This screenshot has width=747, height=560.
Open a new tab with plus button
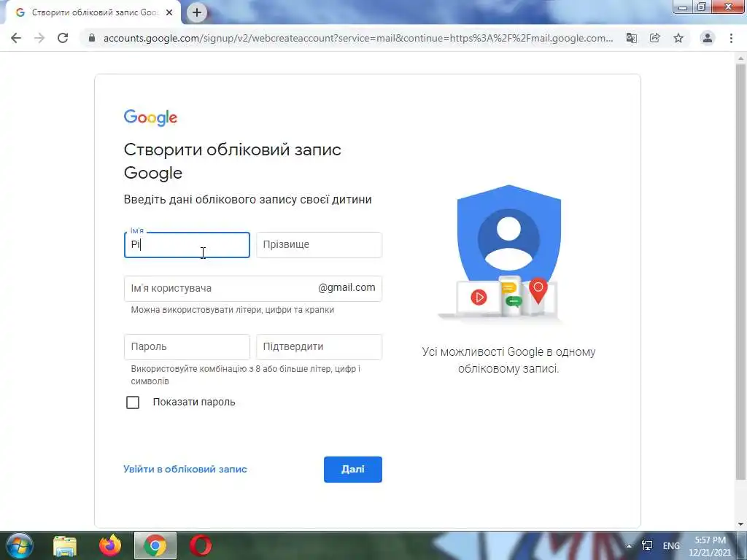[197, 12]
